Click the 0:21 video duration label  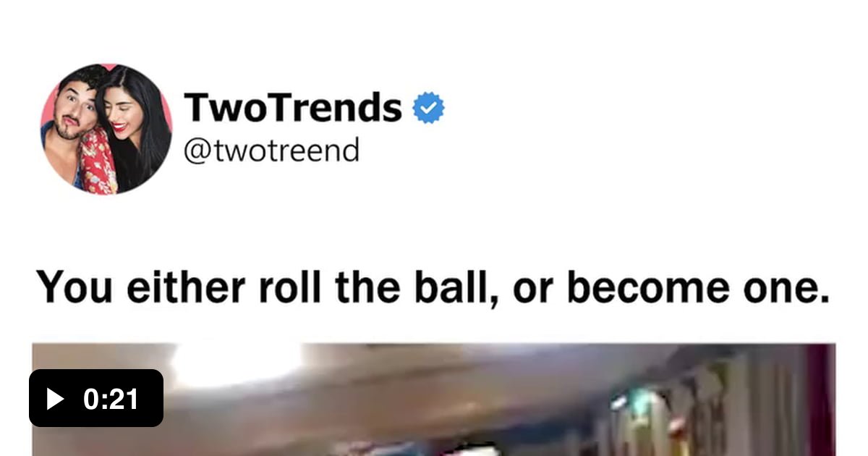111,399
